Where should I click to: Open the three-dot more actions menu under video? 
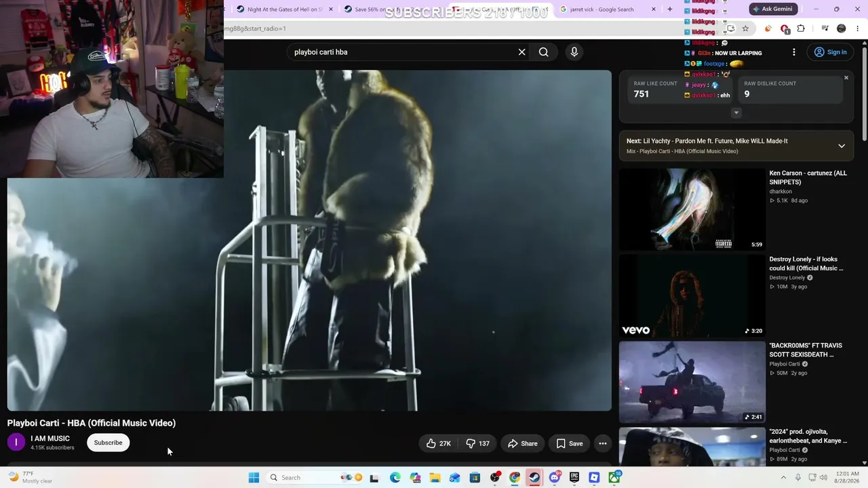(x=602, y=443)
